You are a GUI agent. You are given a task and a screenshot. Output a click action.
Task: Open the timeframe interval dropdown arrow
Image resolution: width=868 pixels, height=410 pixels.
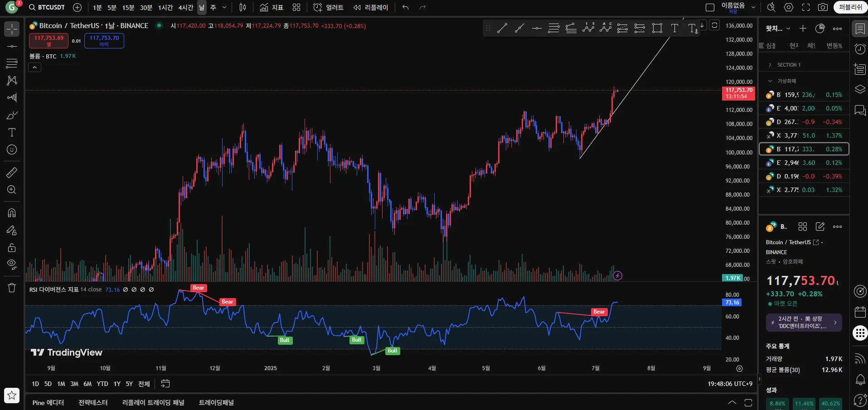tap(224, 7)
